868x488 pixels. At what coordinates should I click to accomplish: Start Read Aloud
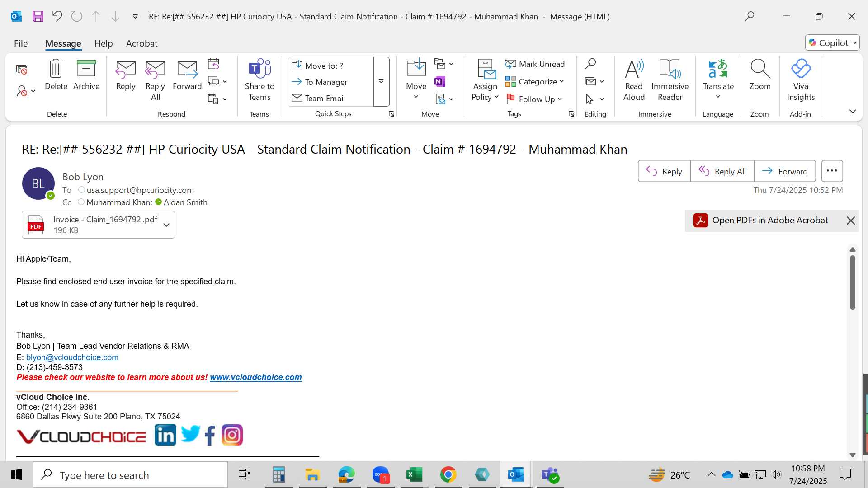(x=634, y=80)
